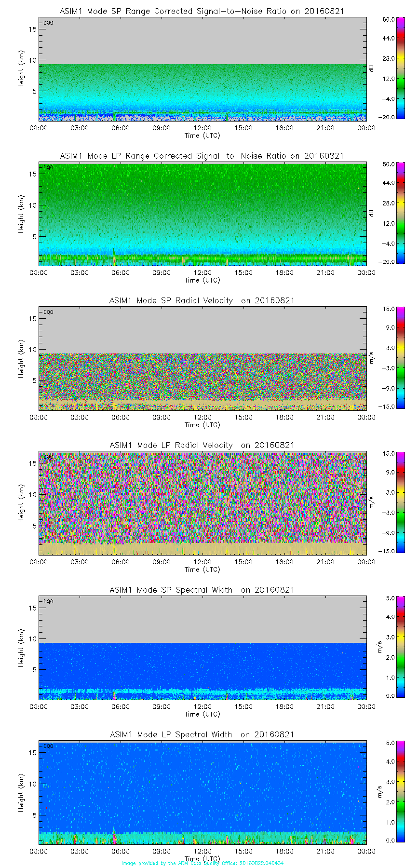
Task: Click the LP Signal-to-Noise Ratio plot title
Action: (202, 156)
